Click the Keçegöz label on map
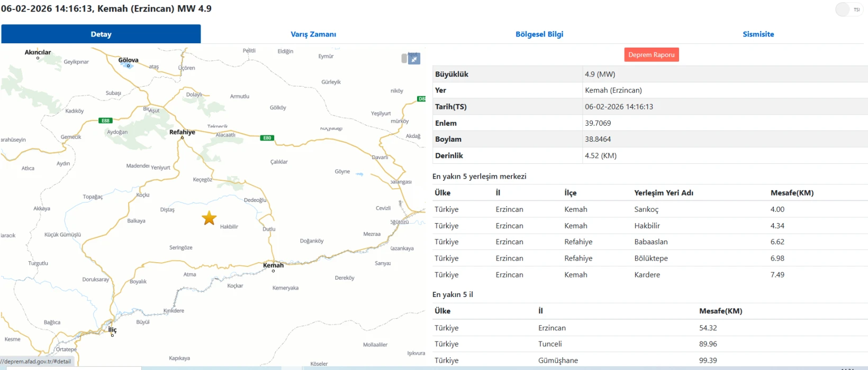This screenshot has width=868, height=370. coord(203,179)
